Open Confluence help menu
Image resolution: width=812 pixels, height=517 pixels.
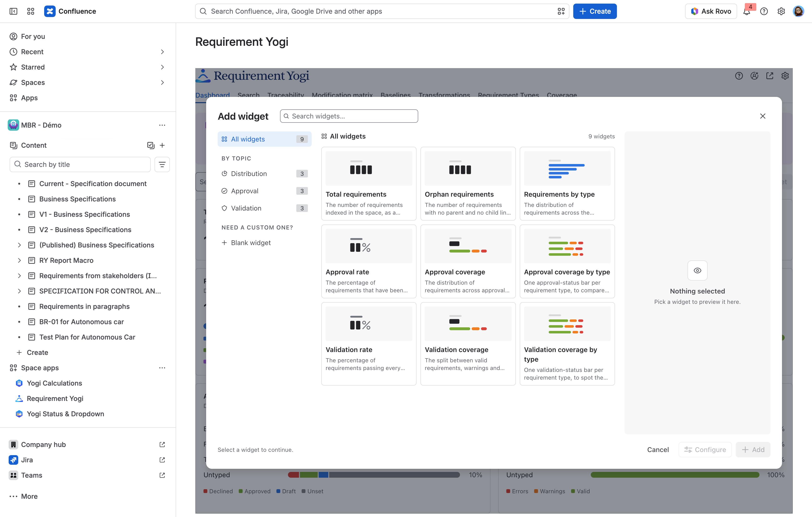(764, 12)
